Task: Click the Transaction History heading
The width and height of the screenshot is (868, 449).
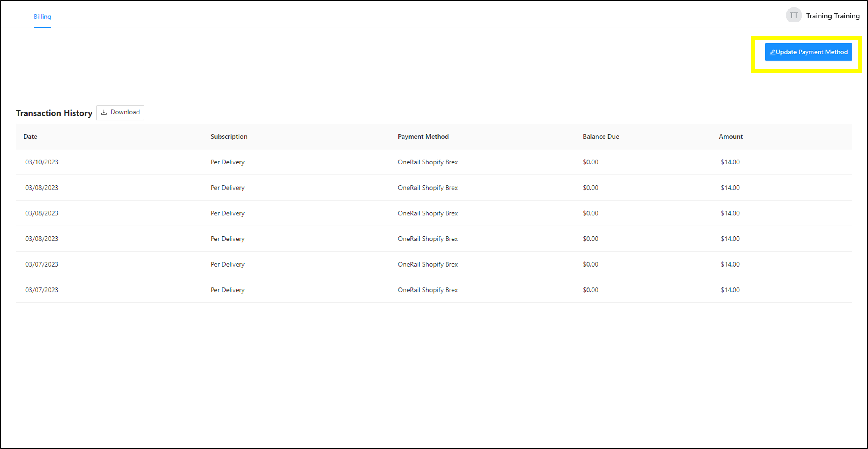Action: click(54, 113)
